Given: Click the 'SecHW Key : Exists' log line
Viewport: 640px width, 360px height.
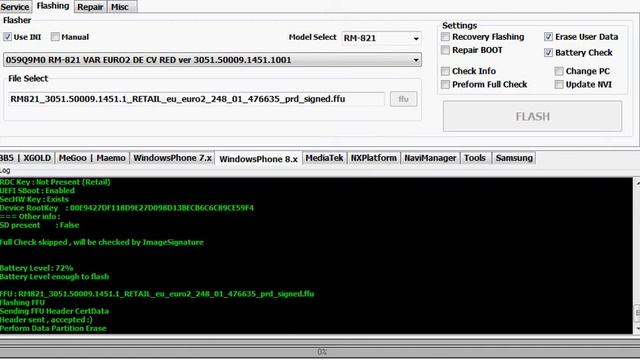Looking at the screenshot, I should (x=34, y=200).
